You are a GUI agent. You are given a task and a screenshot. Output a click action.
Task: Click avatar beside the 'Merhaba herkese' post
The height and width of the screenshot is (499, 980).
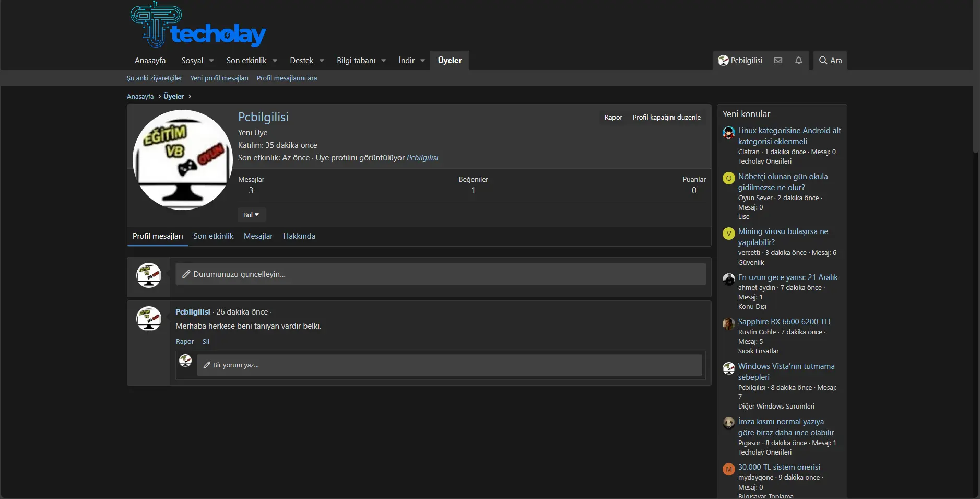(149, 319)
